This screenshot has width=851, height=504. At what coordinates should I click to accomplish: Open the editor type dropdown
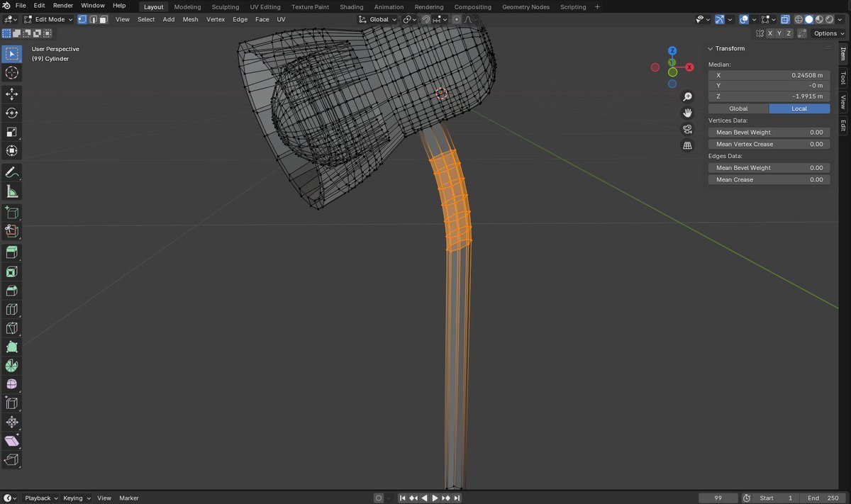(x=11, y=19)
